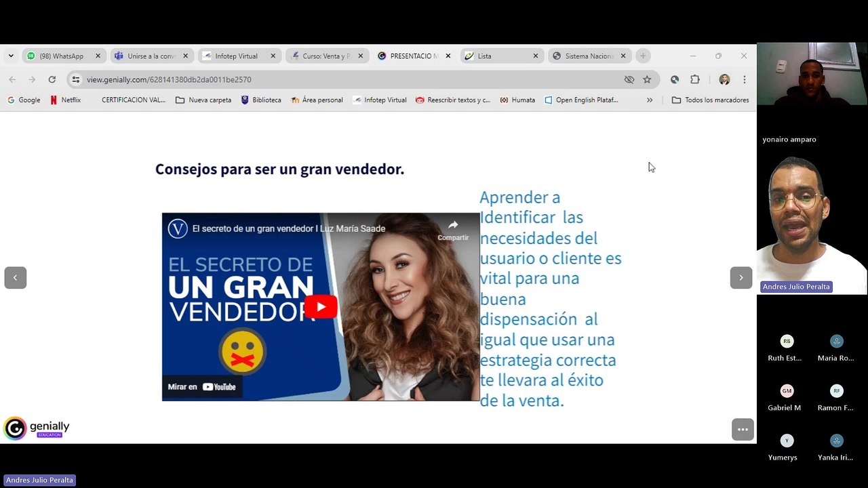The width and height of the screenshot is (868, 488).
Task: Click Yumerys participant avatar
Action: point(787,441)
